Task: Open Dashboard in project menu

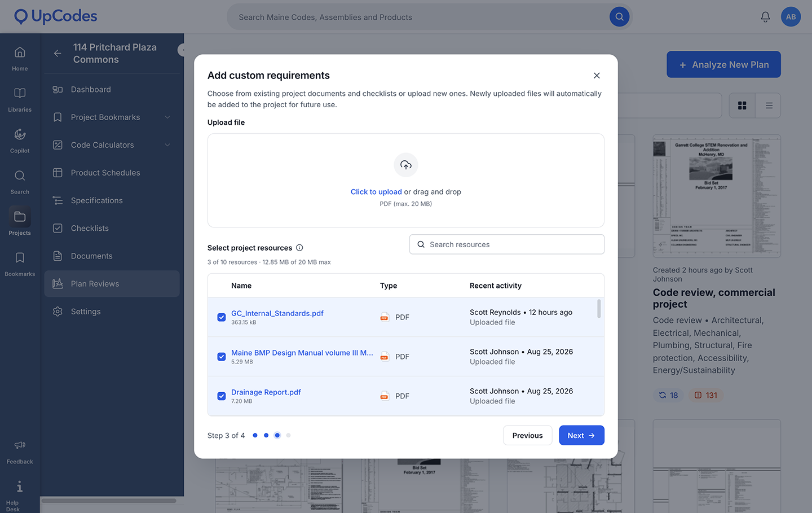Action: [112, 90]
